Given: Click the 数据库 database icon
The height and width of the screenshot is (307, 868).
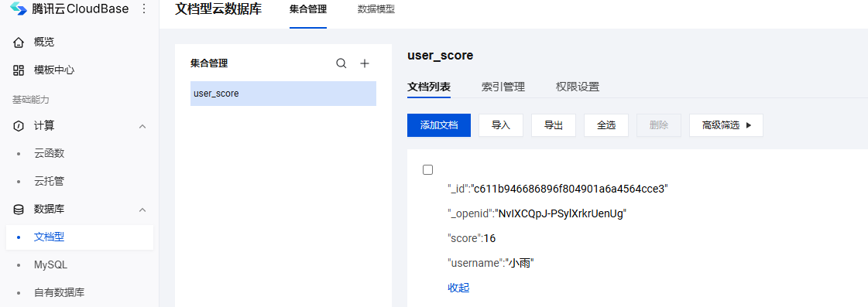Looking at the screenshot, I should pos(19,210).
